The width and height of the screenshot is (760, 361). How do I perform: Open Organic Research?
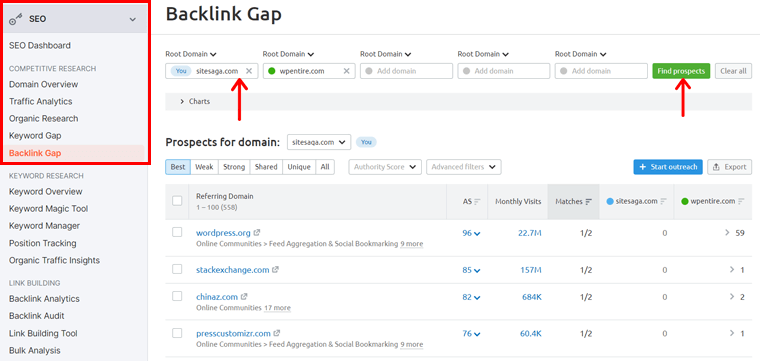(44, 118)
